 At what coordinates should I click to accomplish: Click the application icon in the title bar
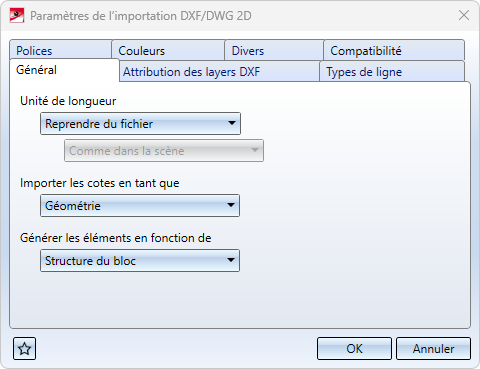click(x=17, y=15)
